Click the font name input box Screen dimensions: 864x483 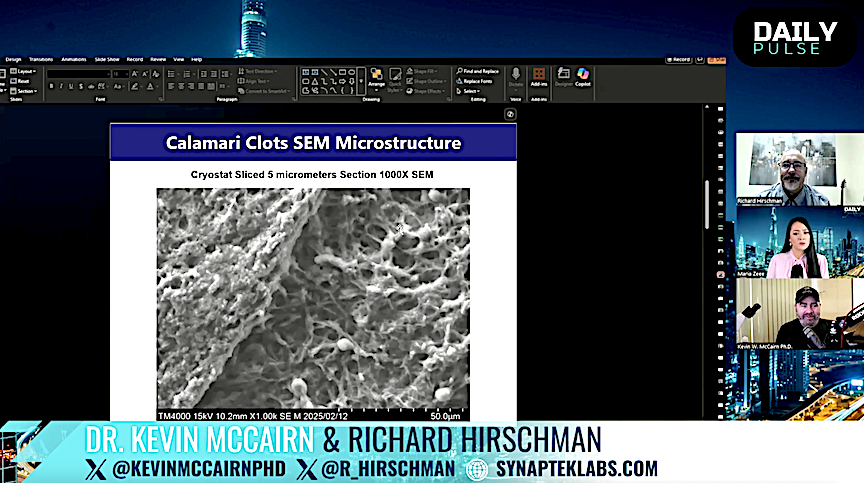(x=77, y=74)
